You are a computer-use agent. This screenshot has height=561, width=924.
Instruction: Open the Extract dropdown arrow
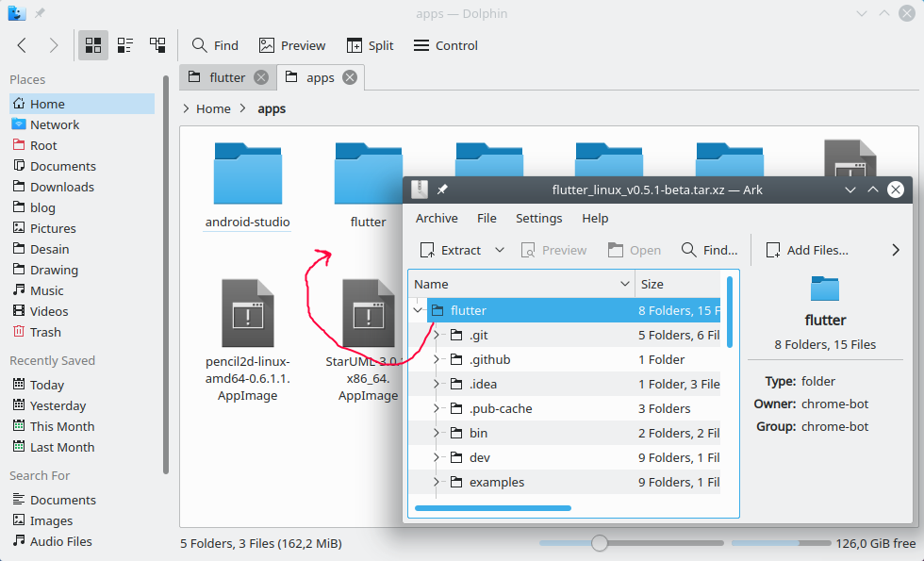500,250
